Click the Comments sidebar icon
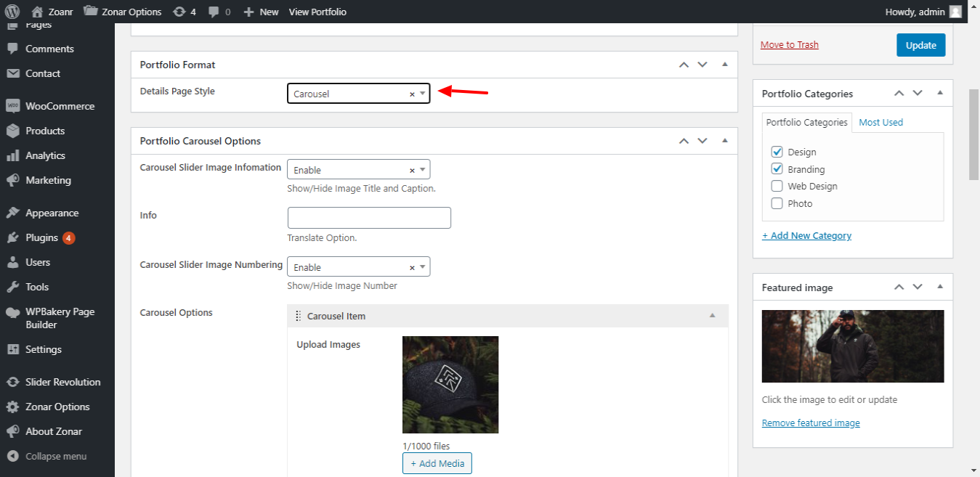 (x=12, y=49)
